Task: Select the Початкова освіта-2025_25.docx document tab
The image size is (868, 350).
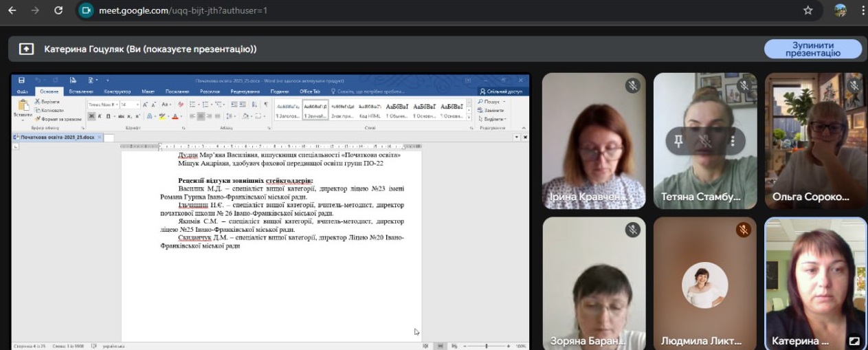Action: click(56, 137)
